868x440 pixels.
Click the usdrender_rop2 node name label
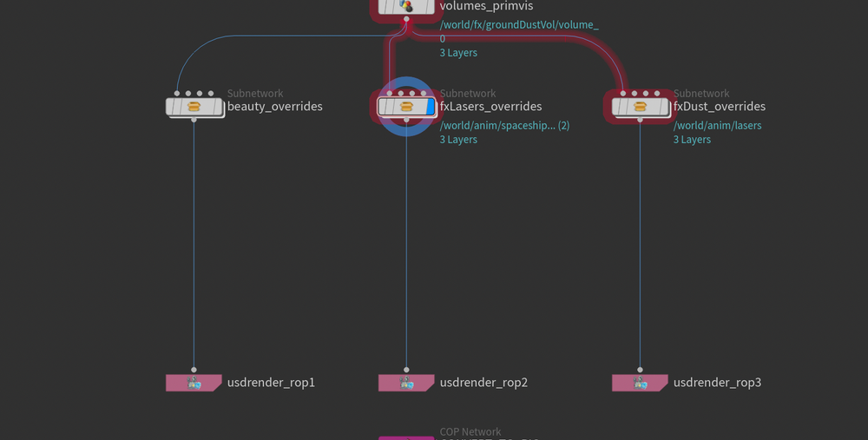[483, 383]
